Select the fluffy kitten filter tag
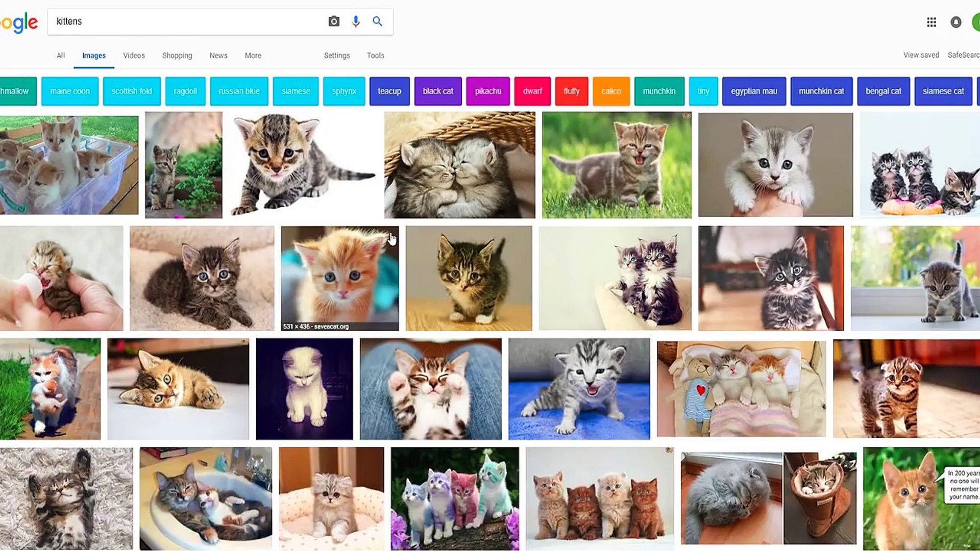The height and width of the screenshot is (551, 980). click(571, 91)
